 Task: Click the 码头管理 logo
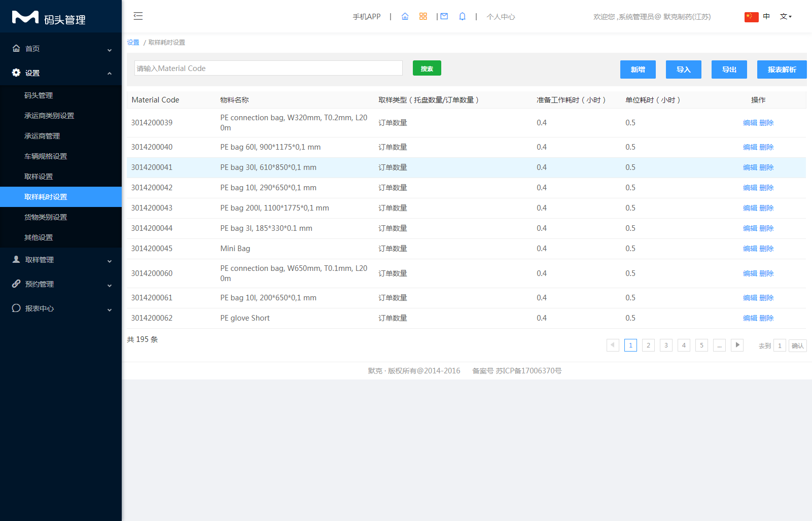pyautogui.click(x=49, y=18)
